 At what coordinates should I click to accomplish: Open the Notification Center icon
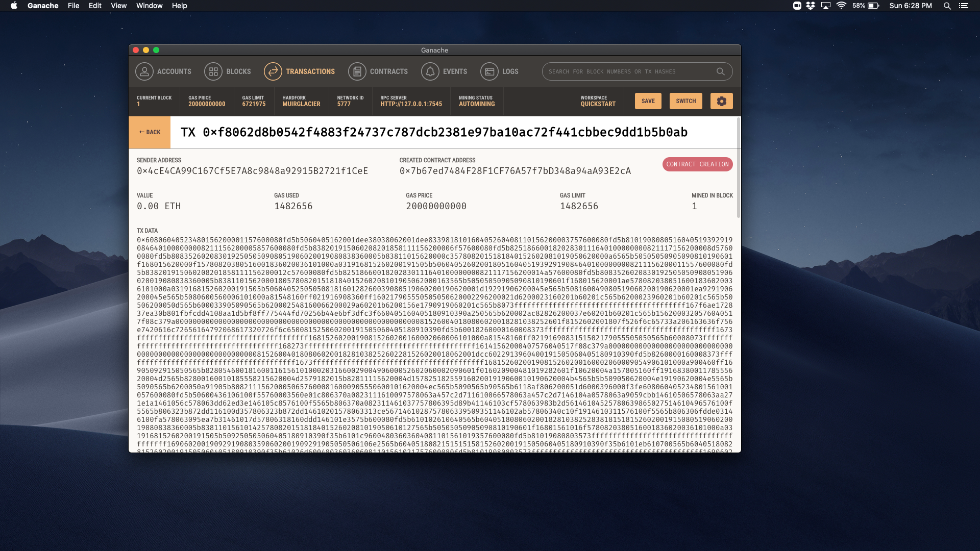point(963,6)
